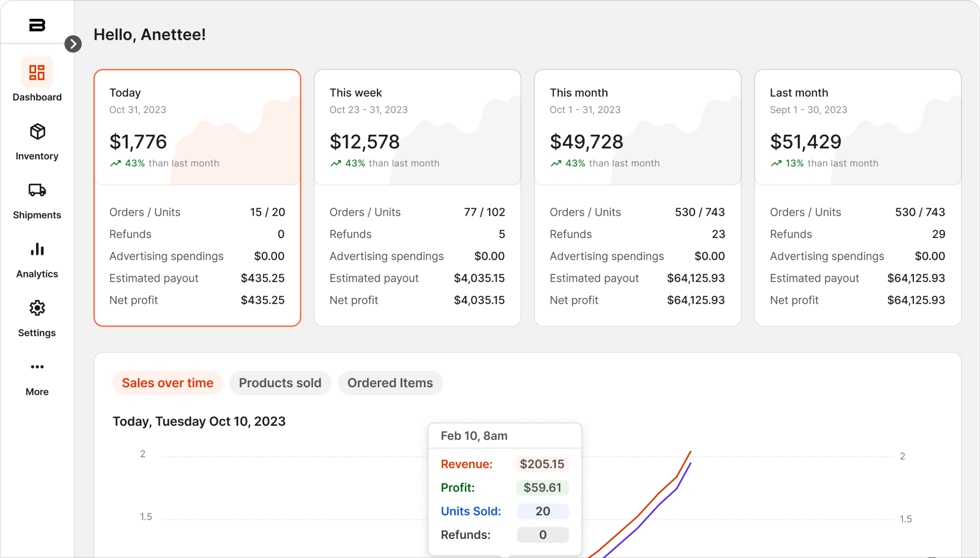Viewport: 980px width, 558px height.
Task: Click the Oct 23 - 31, 2023 date range
Action: pyautogui.click(x=368, y=110)
